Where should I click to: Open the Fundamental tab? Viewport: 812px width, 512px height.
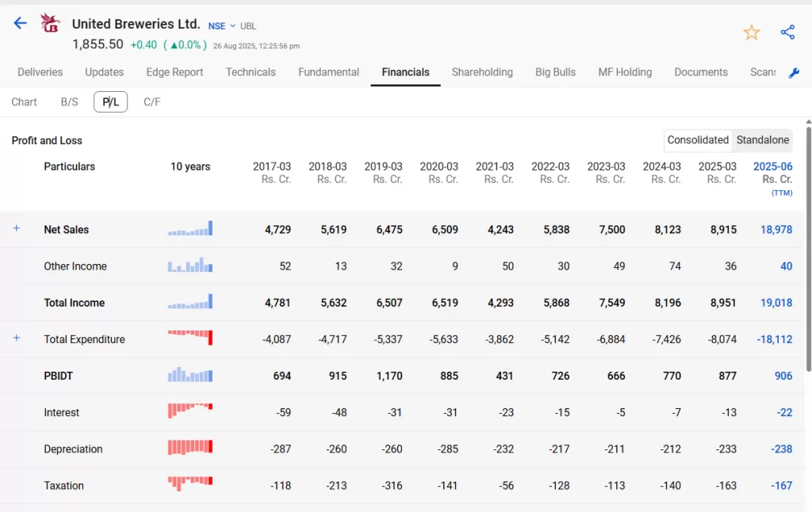pyautogui.click(x=328, y=72)
